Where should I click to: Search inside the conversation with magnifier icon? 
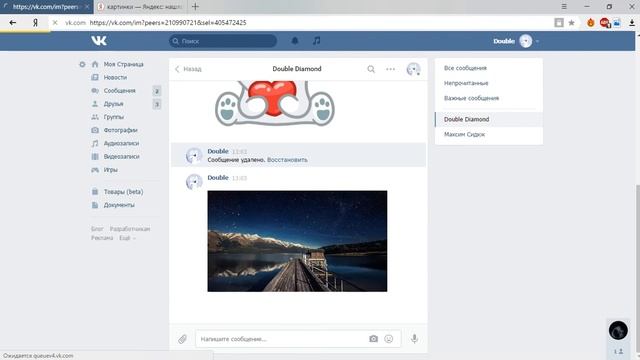tap(371, 69)
